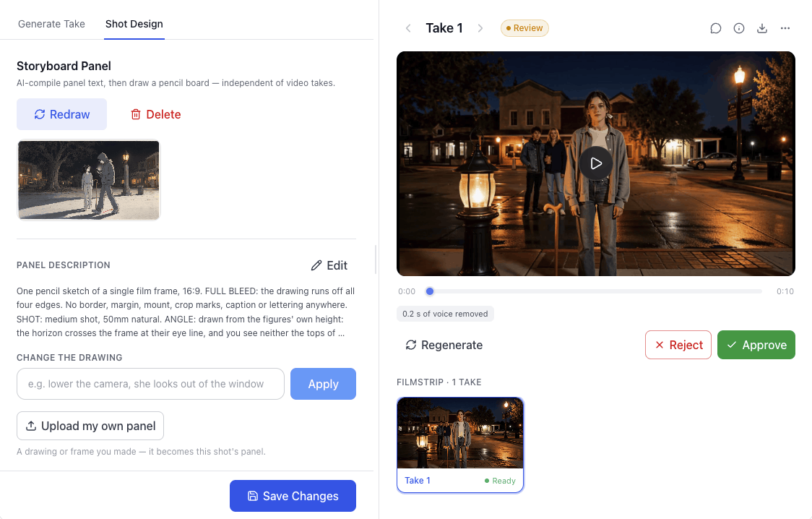This screenshot has width=812, height=519.
Task: Reject the take
Action: (678, 345)
